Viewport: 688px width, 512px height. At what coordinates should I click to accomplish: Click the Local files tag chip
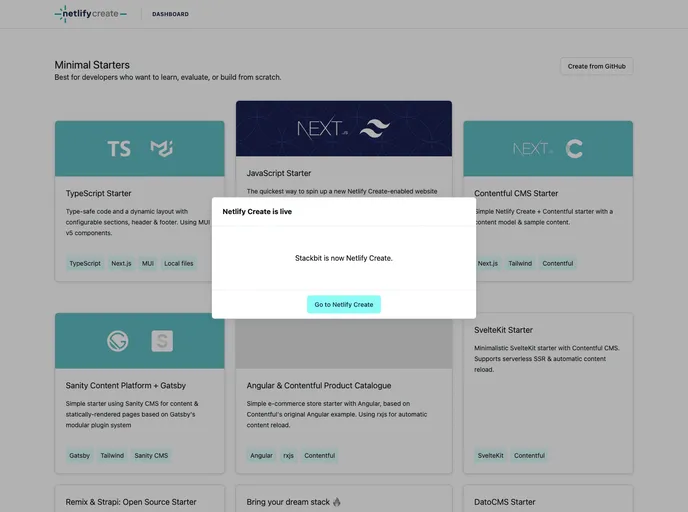pos(179,263)
